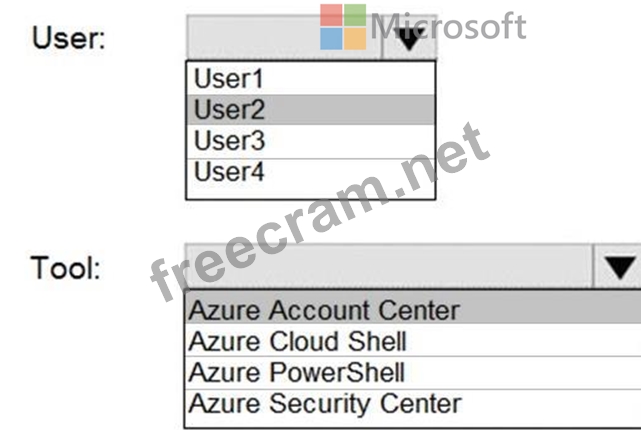The image size is (641, 430).
Task: Select User1 from the list
Action: pyautogui.click(x=311, y=78)
